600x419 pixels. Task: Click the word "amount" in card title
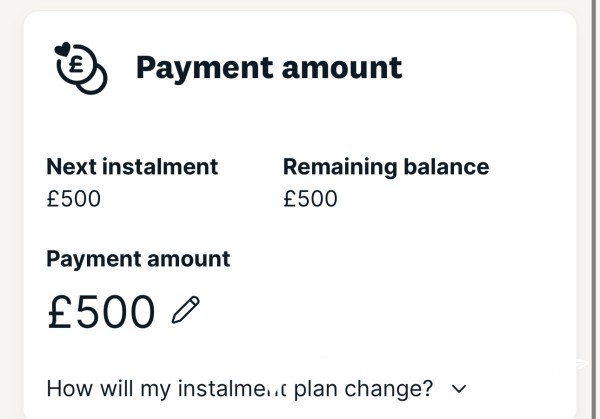(342, 68)
